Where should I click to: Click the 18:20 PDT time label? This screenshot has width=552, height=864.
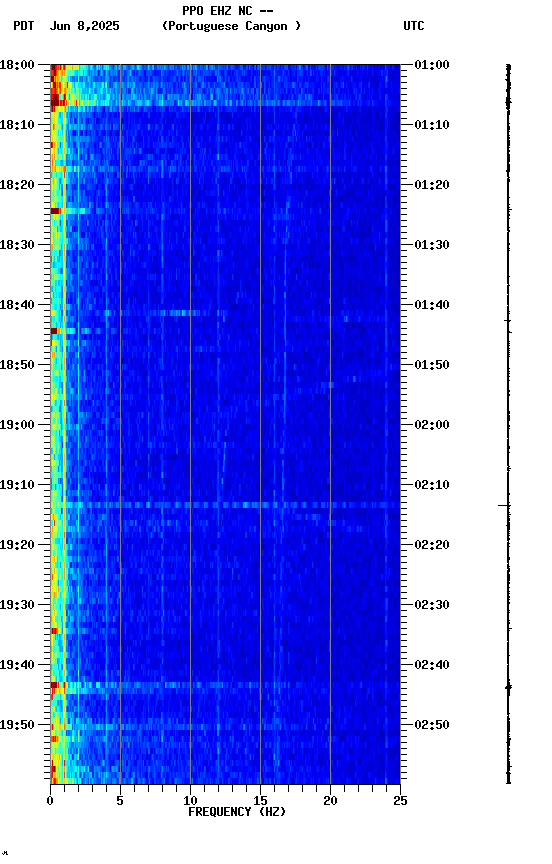click(17, 185)
